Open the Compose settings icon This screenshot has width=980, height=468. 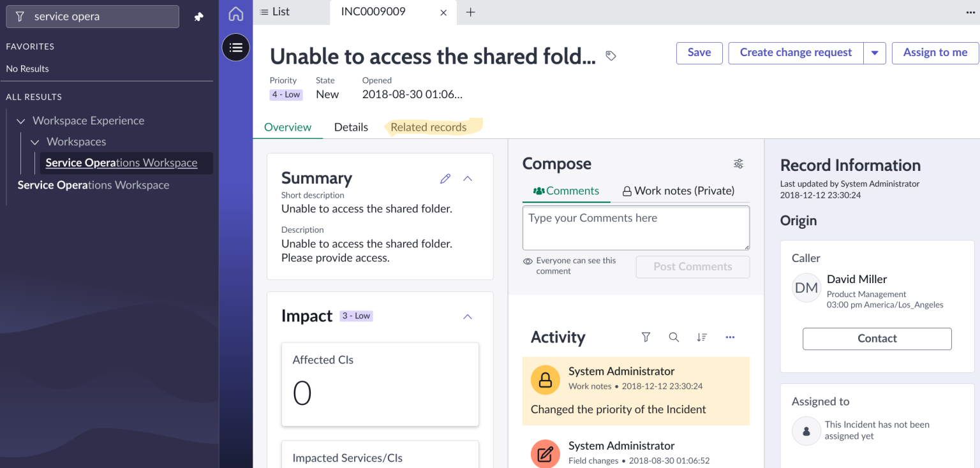click(738, 163)
